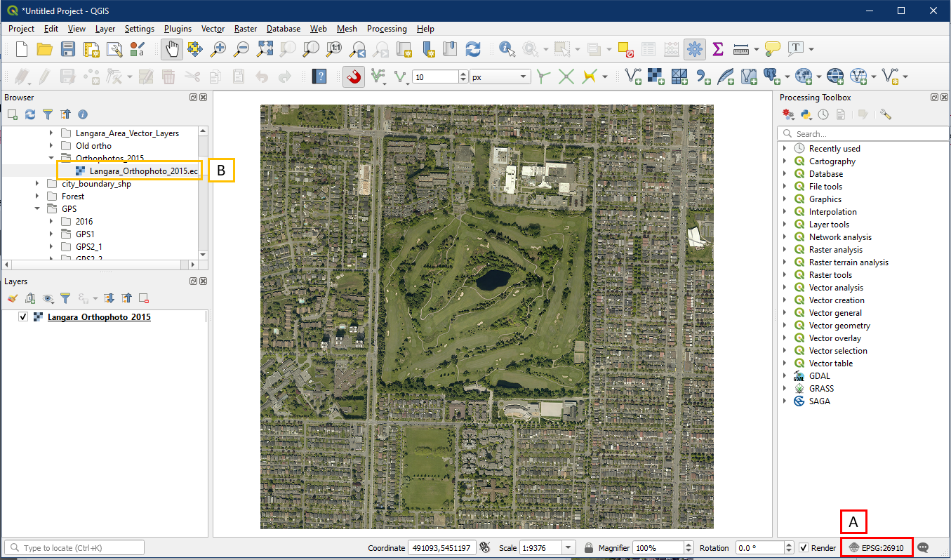The width and height of the screenshot is (951, 560).
Task: Open the Raster menu
Action: click(x=246, y=29)
